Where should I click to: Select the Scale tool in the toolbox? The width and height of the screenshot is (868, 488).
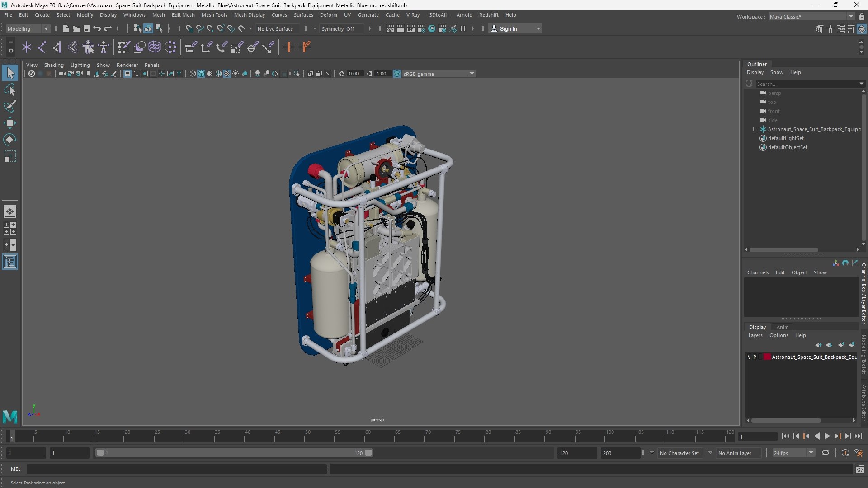9,156
